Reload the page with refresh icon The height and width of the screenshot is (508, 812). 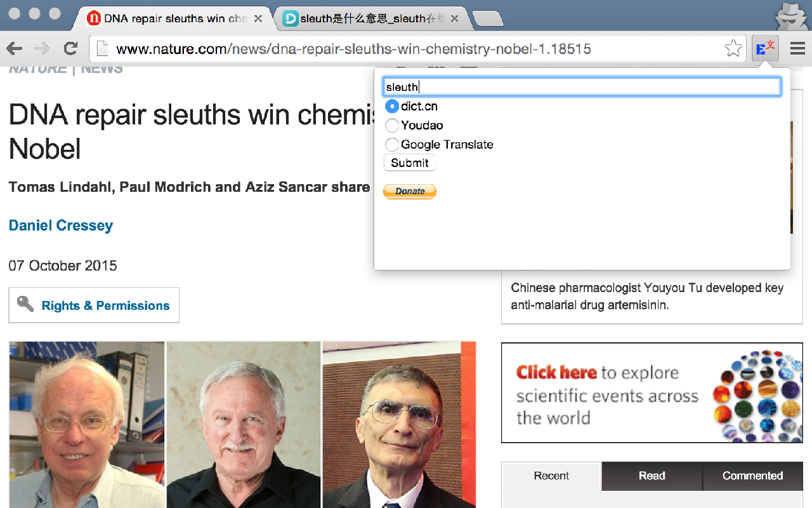[x=70, y=48]
